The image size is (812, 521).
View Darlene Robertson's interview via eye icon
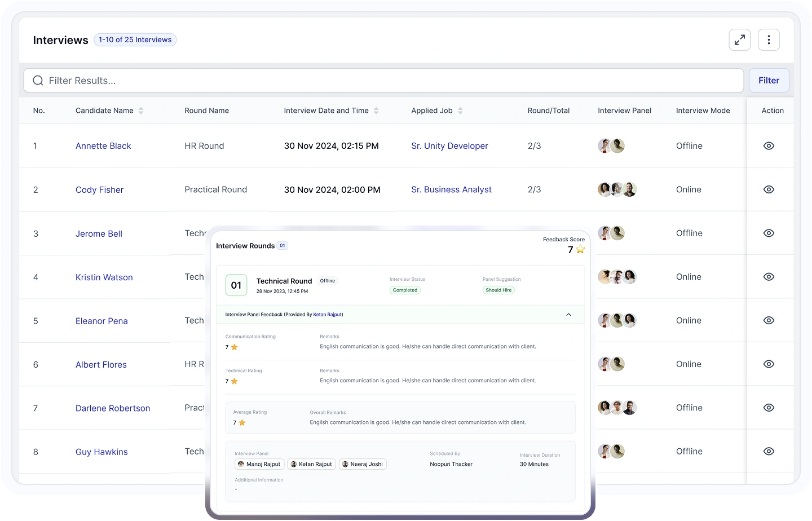769,408
